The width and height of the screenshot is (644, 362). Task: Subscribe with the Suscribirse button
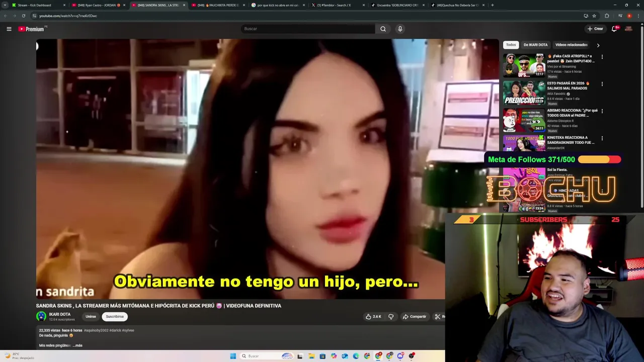pos(115,317)
